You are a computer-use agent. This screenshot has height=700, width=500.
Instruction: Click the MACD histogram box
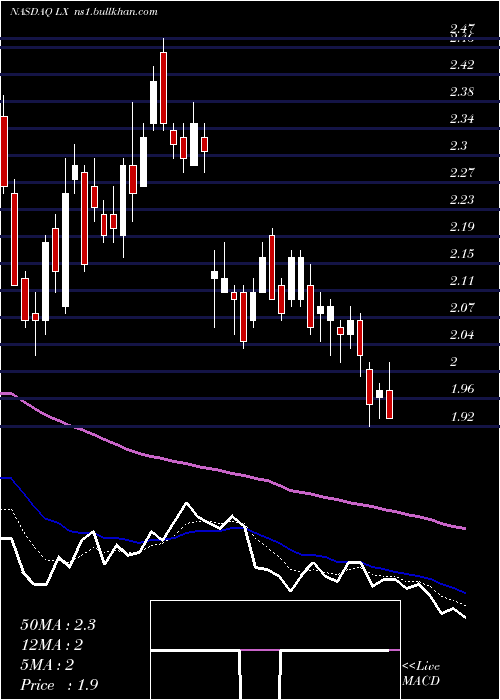pos(275,650)
